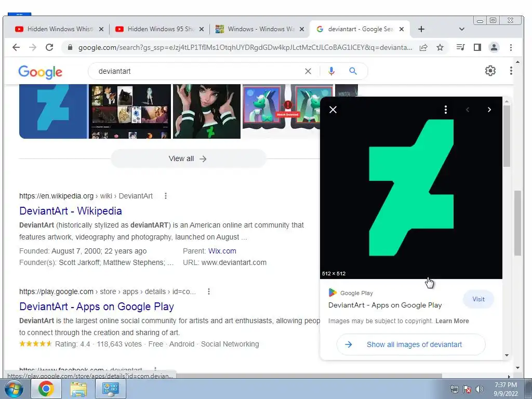
Task: Open the art collage thumbnail
Action: click(130, 111)
